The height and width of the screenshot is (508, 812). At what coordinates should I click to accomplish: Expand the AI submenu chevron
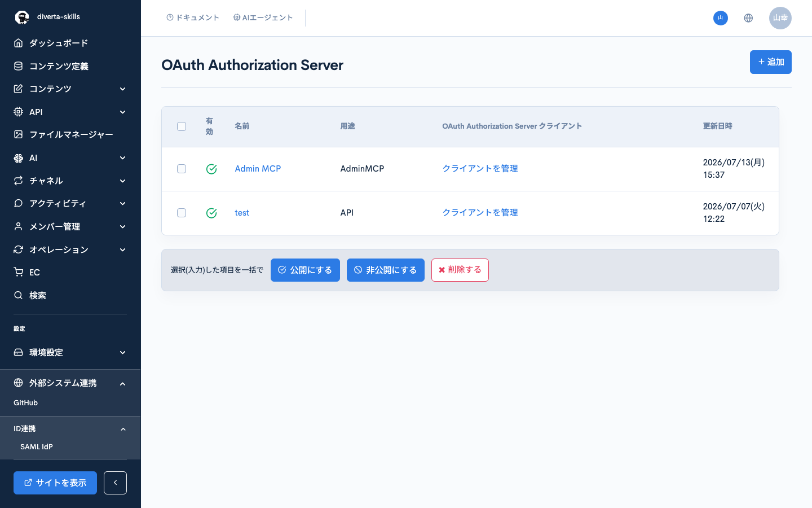coord(123,158)
